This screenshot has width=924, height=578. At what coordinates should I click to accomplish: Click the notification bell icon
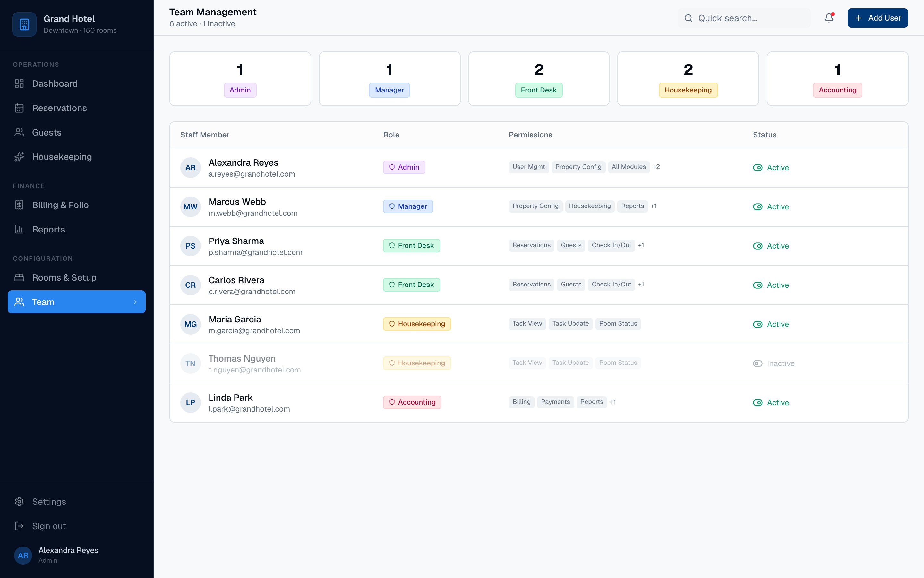pyautogui.click(x=828, y=18)
